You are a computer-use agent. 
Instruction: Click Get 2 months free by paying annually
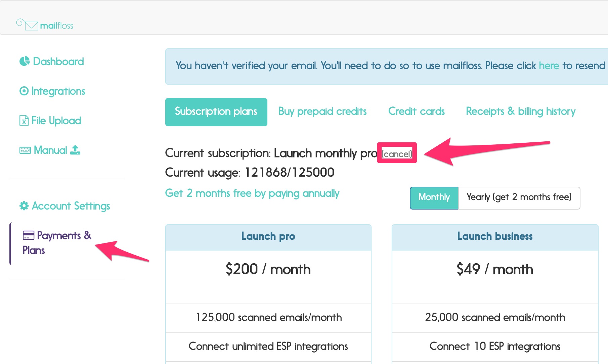(x=252, y=193)
